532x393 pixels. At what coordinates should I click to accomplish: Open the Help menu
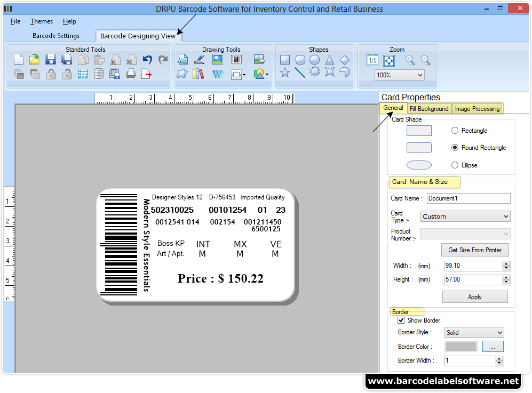(69, 21)
